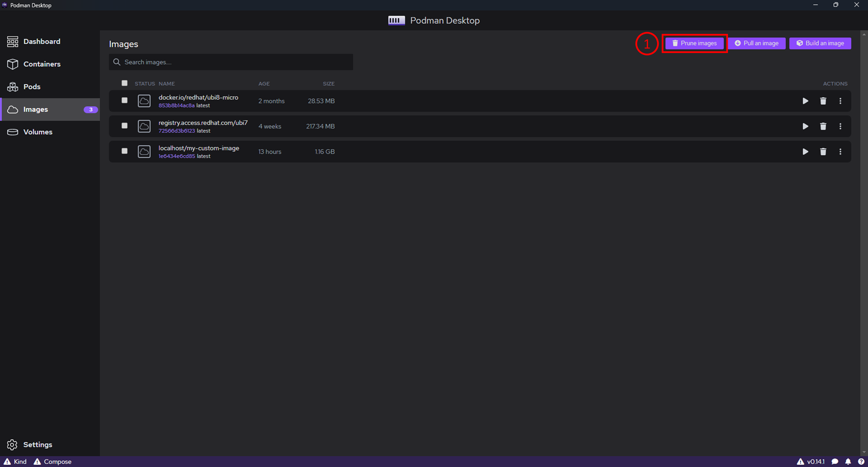This screenshot has width=868, height=467.
Task: Run the ubi7 image
Action: (x=805, y=126)
